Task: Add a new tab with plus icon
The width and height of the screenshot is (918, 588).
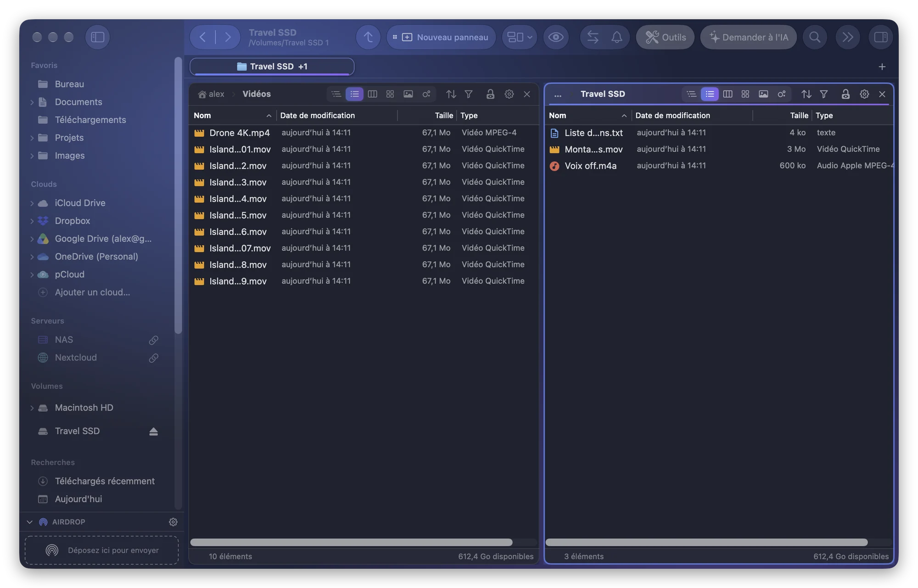Action: pos(882,67)
